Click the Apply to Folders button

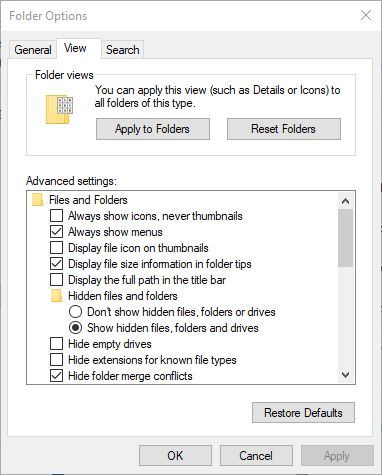tap(153, 129)
